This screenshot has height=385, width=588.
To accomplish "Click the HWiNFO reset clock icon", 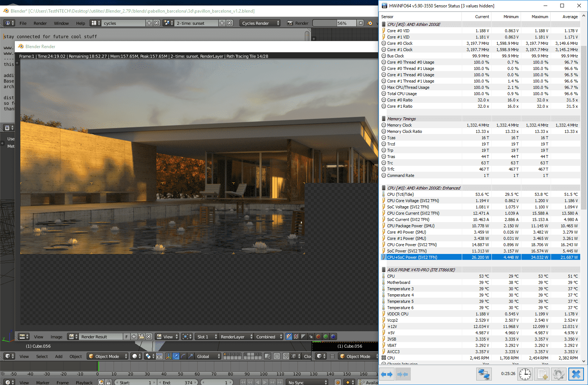I will (525, 374).
